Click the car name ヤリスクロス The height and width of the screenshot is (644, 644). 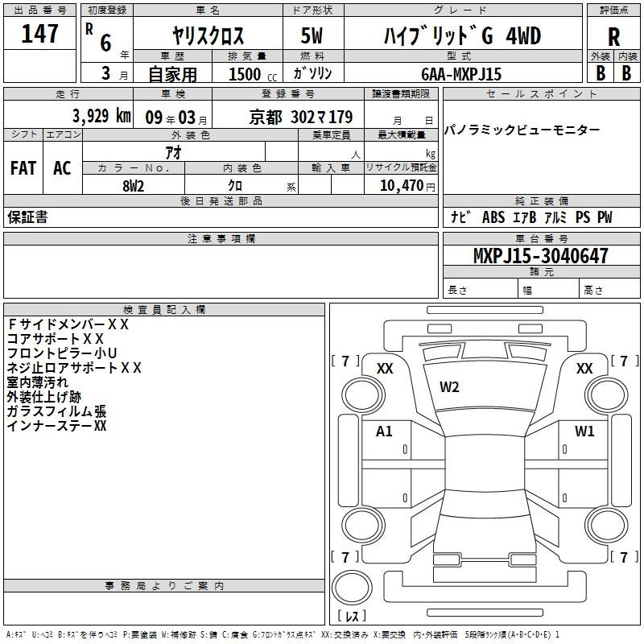(x=208, y=35)
